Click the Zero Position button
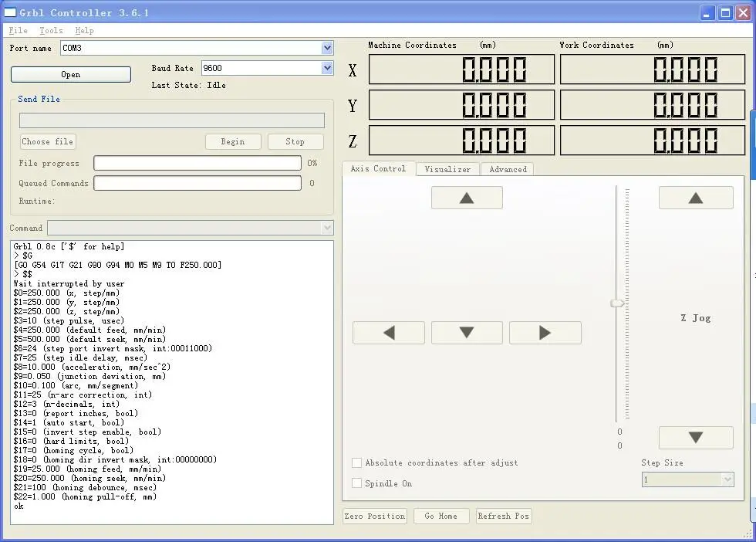Viewport: 756px width, 542px height. click(375, 516)
